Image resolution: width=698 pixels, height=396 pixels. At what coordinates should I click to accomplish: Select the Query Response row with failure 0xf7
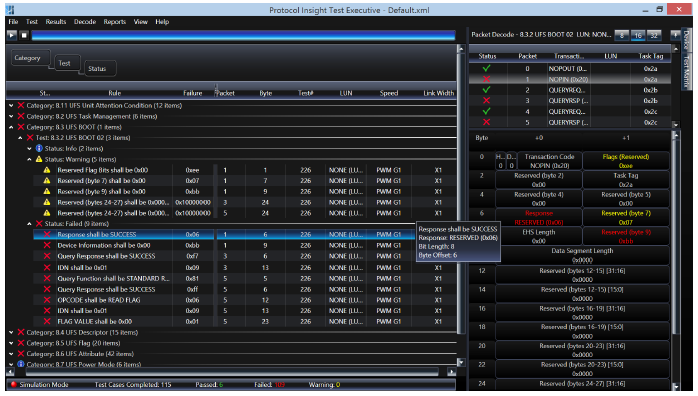[x=245, y=256]
